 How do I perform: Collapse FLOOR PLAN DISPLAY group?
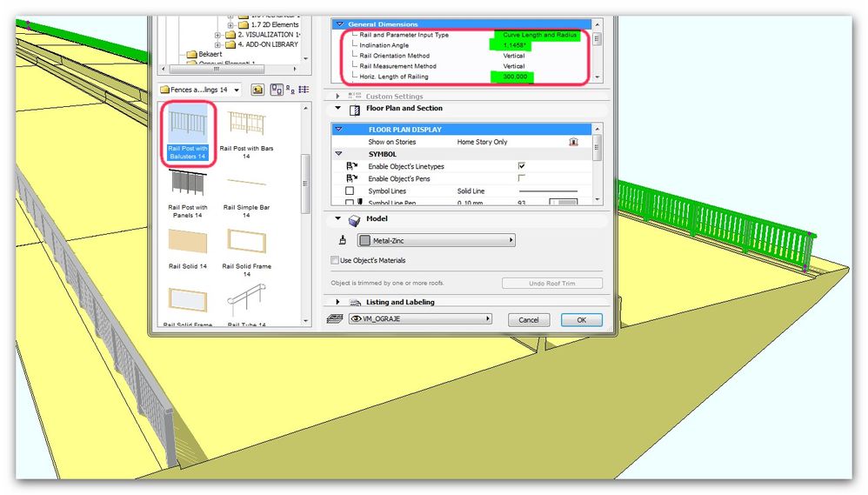pos(339,129)
